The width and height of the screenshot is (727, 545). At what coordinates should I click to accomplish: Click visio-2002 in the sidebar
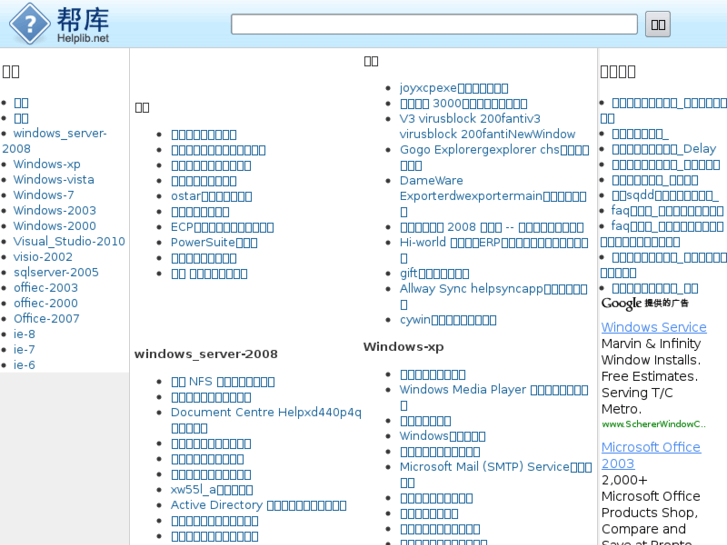click(43, 257)
